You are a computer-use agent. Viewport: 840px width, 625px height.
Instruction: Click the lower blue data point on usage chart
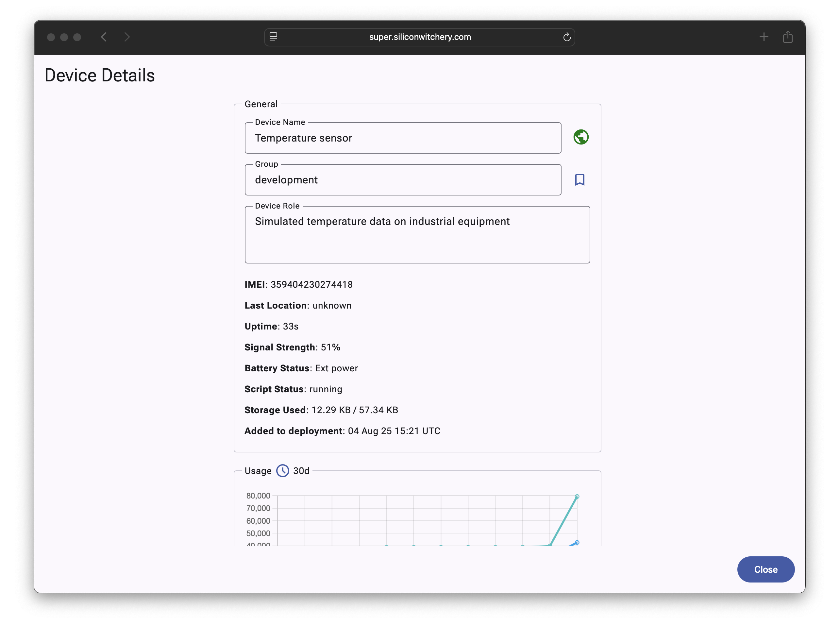pos(577,543)
